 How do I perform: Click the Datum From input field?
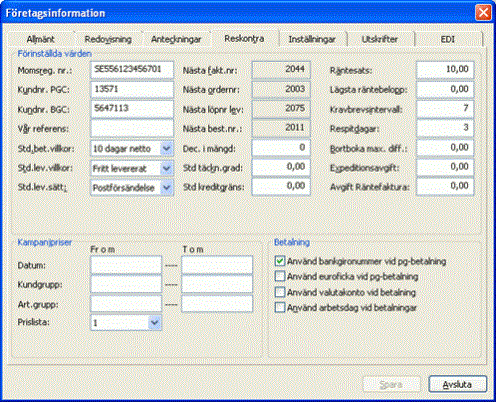126,265
